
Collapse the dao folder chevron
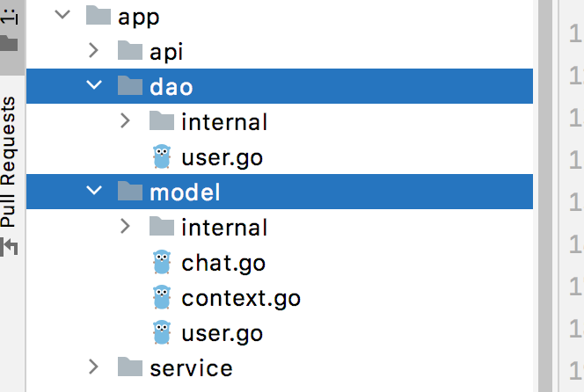pos(94,85)
